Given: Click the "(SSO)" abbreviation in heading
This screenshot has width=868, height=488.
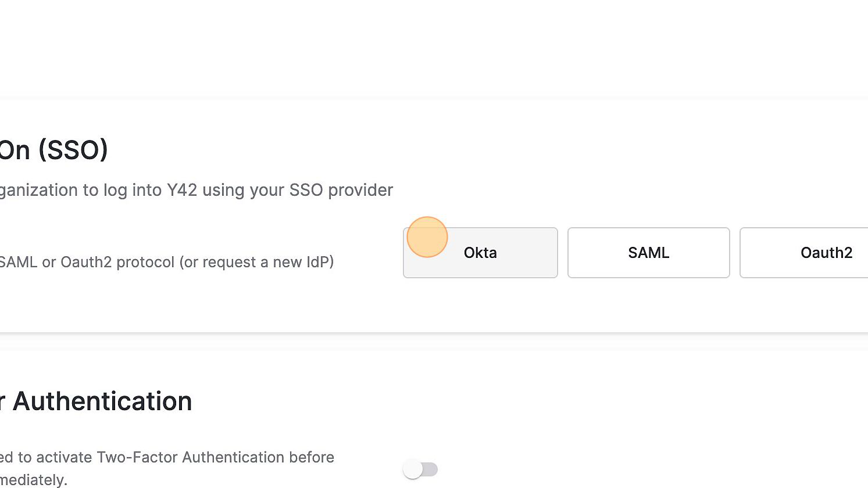Looking at the screenshot, I should pos(73,150).
